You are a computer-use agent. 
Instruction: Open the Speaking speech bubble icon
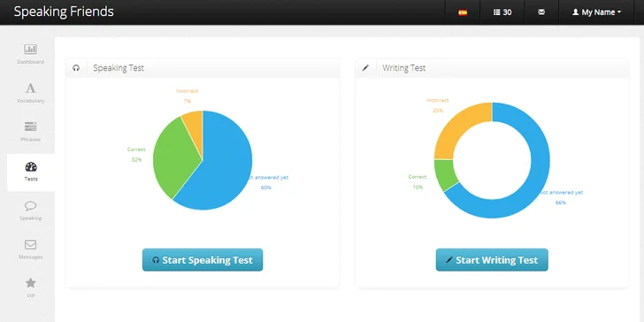30,206
